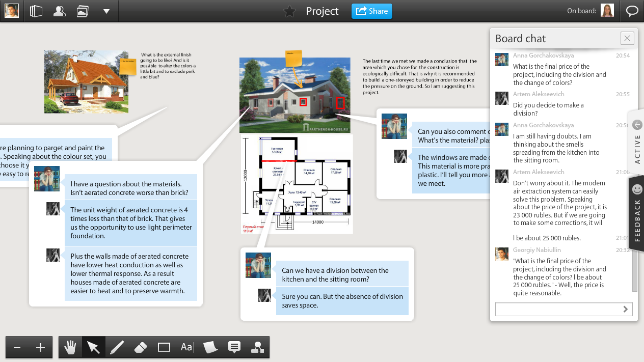Click Board chat panel title

pyautogui.click(x=520, y=39)
